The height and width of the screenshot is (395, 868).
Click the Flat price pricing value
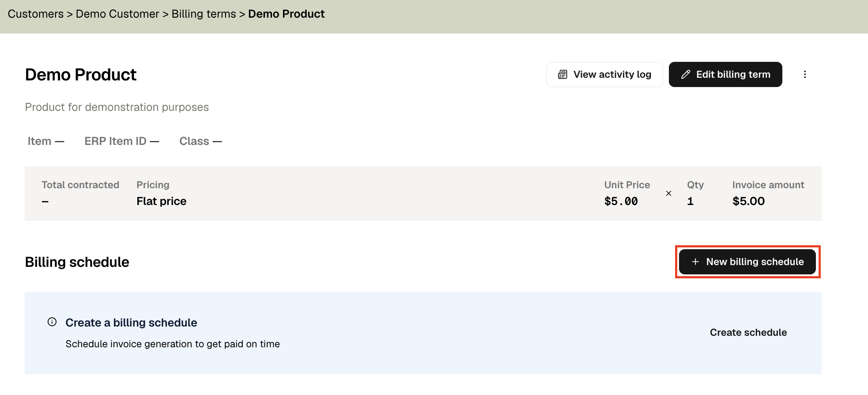click(162, 201)
